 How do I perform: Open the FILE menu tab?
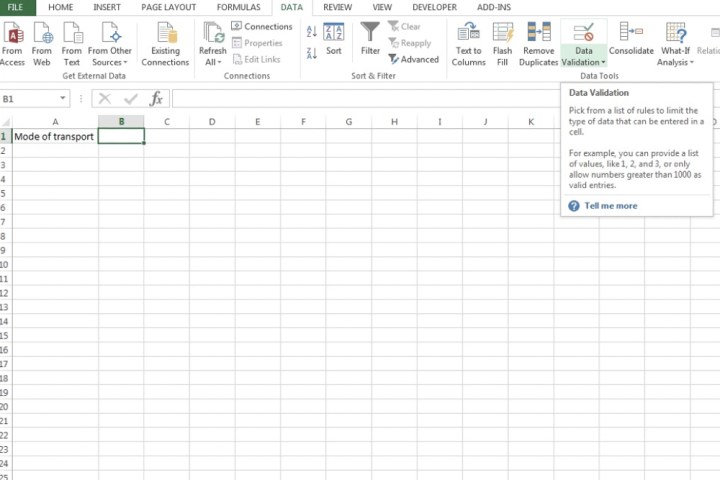click(x=17, y=7)
